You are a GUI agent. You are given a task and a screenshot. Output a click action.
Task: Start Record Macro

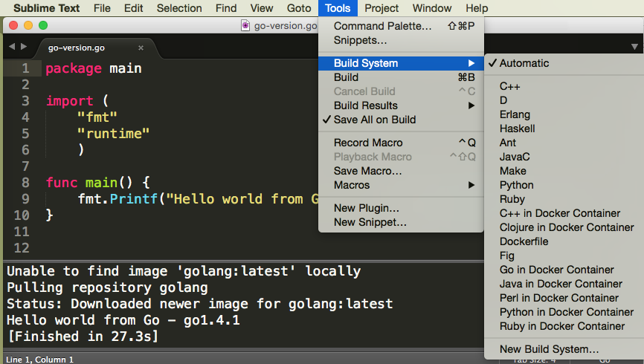(x=401, y=143)
